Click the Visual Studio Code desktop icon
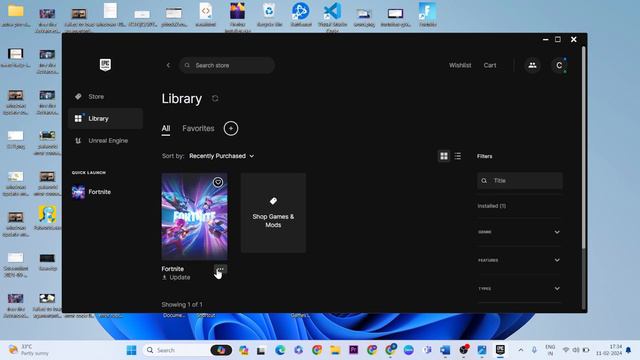Screen dimensions: 640x360 [332, 16]
